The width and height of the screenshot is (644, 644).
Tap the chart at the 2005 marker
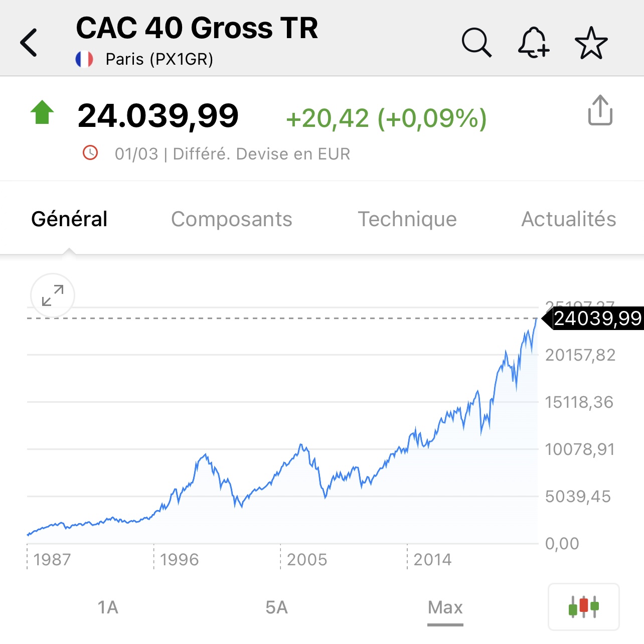306,559
